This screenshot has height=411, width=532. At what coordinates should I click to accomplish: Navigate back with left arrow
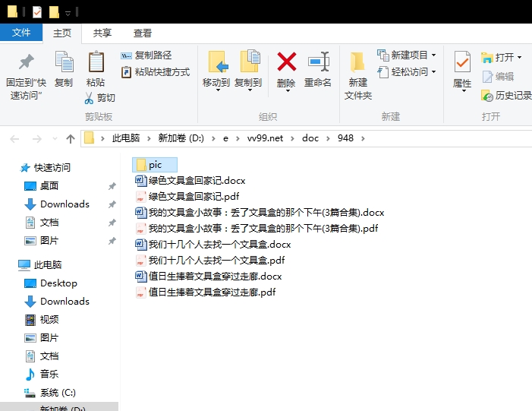pos(14,138)
